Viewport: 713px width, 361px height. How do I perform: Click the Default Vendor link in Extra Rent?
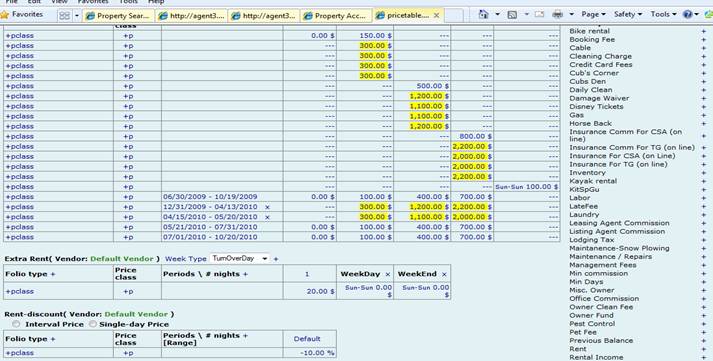(122, 259)
